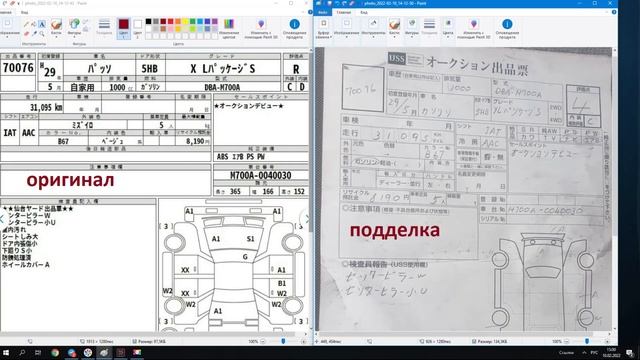
Task: Click Redo in right Paint title bar
Action: click(x=344, y=3)
